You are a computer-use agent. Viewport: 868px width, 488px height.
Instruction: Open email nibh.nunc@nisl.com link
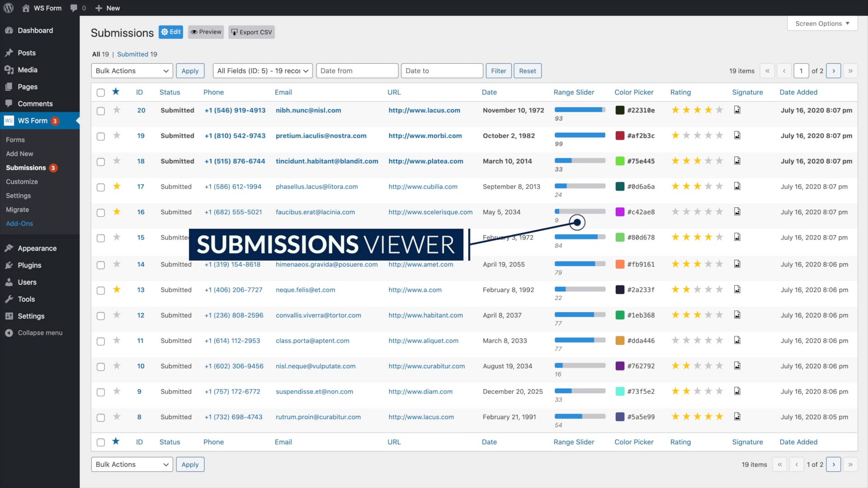pyautogui.click(x=308, y=110)
